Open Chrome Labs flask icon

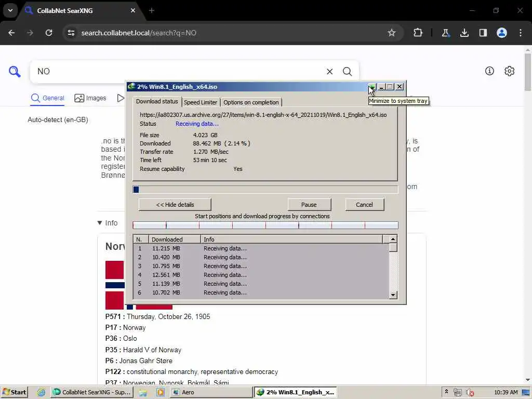(445, 33)
